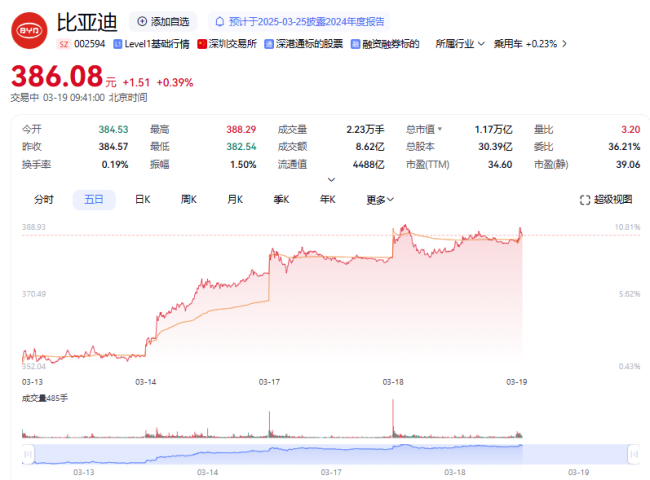This screenshot has width=650, height=480.
Task: Click the 352.04 price axis label
Action: [34, 366]
